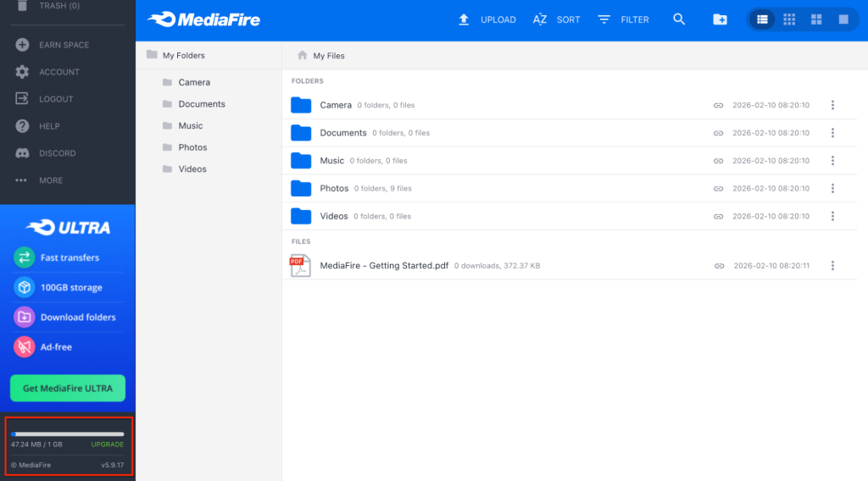The height and width of the screenshot is (481, 868).
Task: Click the green Upgrade link
Action: point(108,445)
